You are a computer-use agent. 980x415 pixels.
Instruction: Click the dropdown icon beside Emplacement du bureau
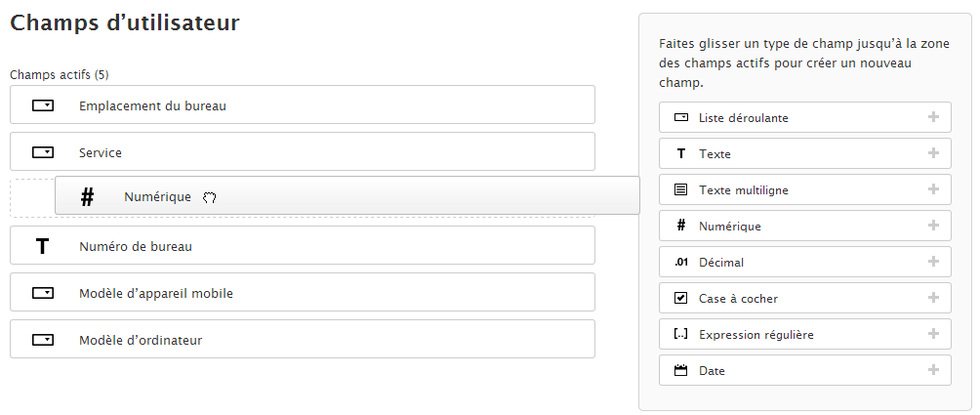point(42,105)
